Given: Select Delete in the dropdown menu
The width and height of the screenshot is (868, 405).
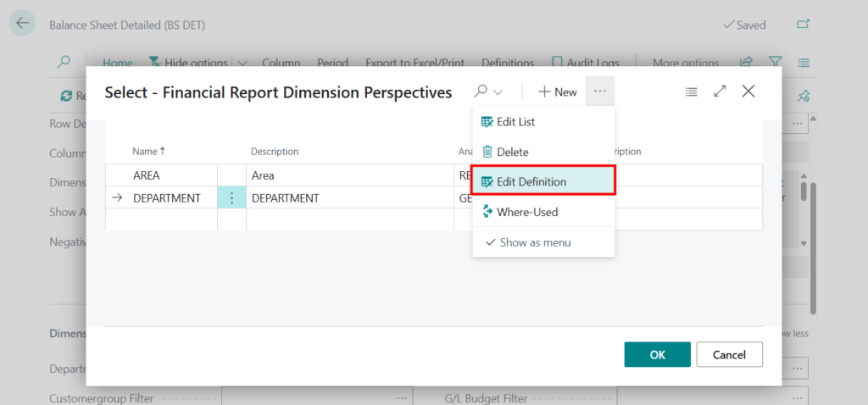Looking at the screenshot, I should [x=512, y=152].
